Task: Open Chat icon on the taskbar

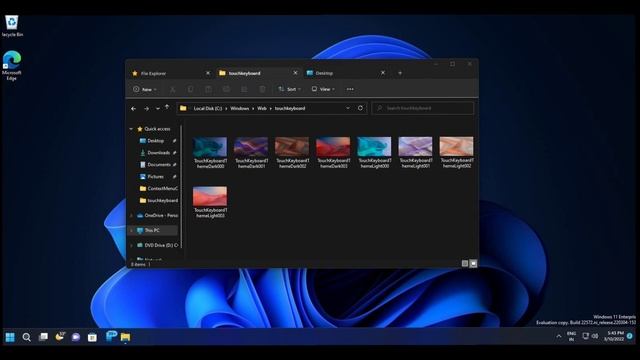Action: (76, 337)
